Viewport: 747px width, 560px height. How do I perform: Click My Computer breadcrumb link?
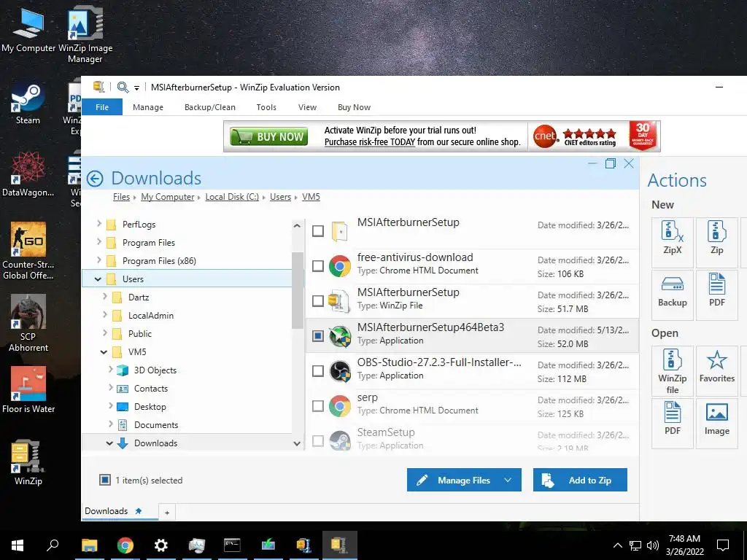[x=168, y=197]
